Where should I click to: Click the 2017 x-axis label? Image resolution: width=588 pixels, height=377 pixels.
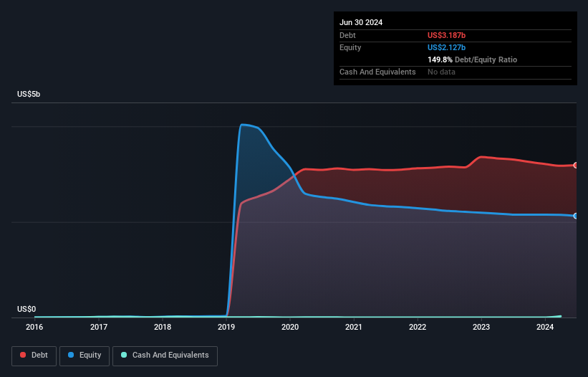pos(99,327)
